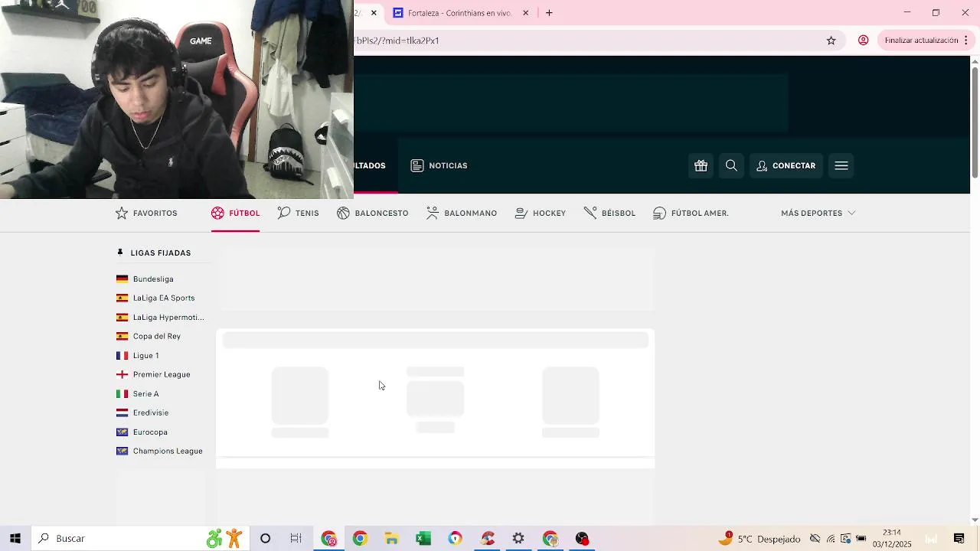This screenshot has height=551, width=980.
Task: Select the FAVORITOS sports tab
Action: (146, 213)
